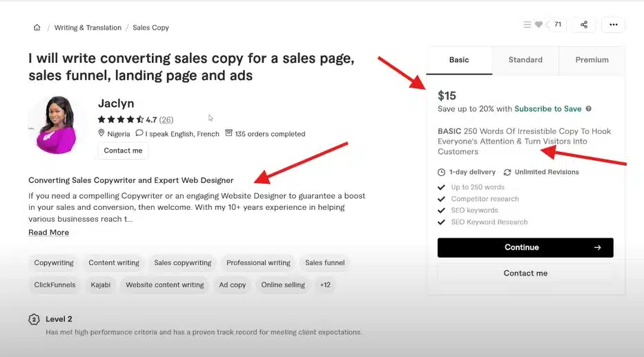Click the home icon in breadcrumb

tap(37, 28)
